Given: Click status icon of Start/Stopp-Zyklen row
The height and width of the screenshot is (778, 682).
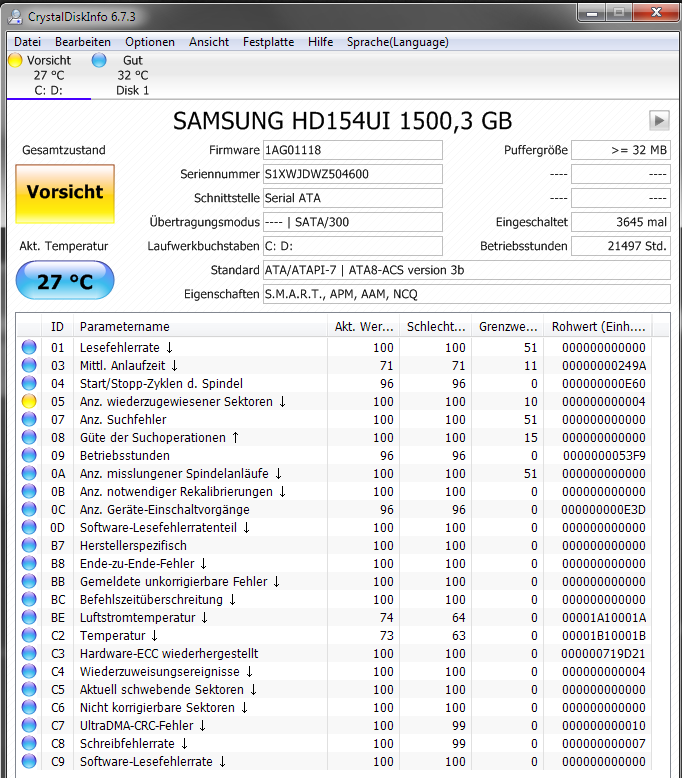Looking at the screenshot, I should [x=29, y=383].
